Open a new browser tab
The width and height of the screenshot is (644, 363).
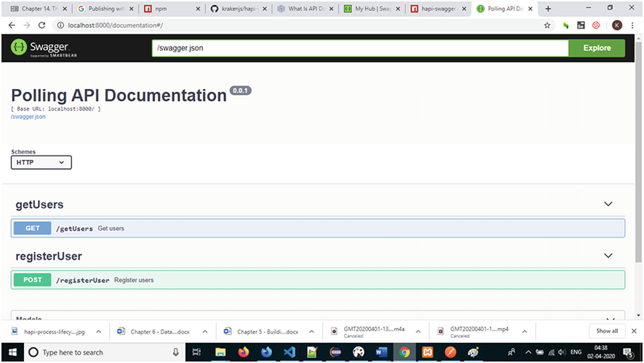pyautogui.click(x=548, y=9)
